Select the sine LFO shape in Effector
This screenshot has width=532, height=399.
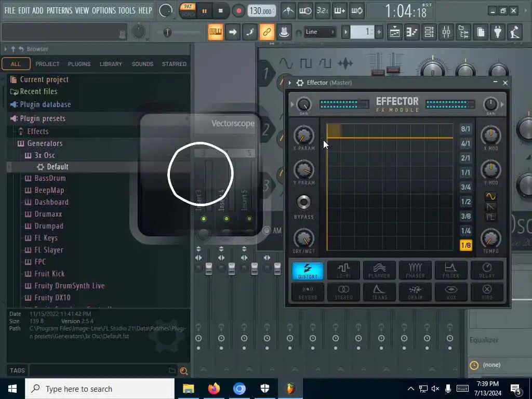[x=490, y=196]
